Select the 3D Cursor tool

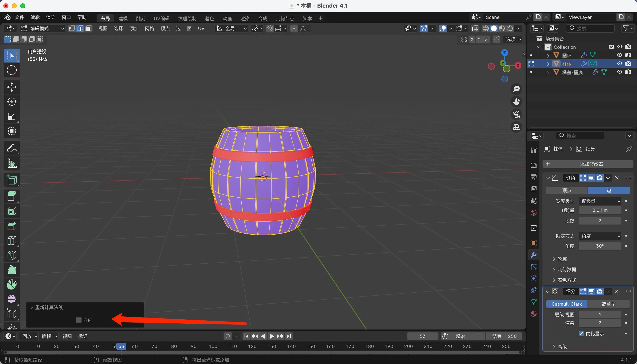(x=12, y=70)
